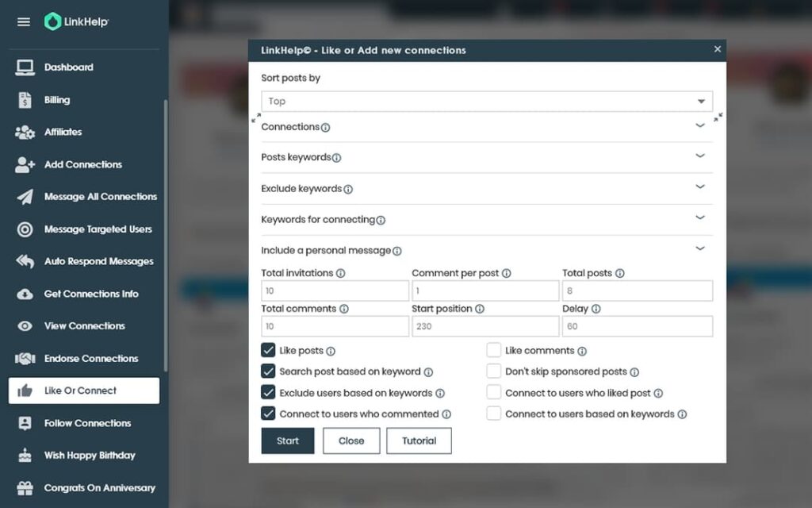
Task: Click the expand-dialog arrows icon at left edge
Action: tap(256, 118)
